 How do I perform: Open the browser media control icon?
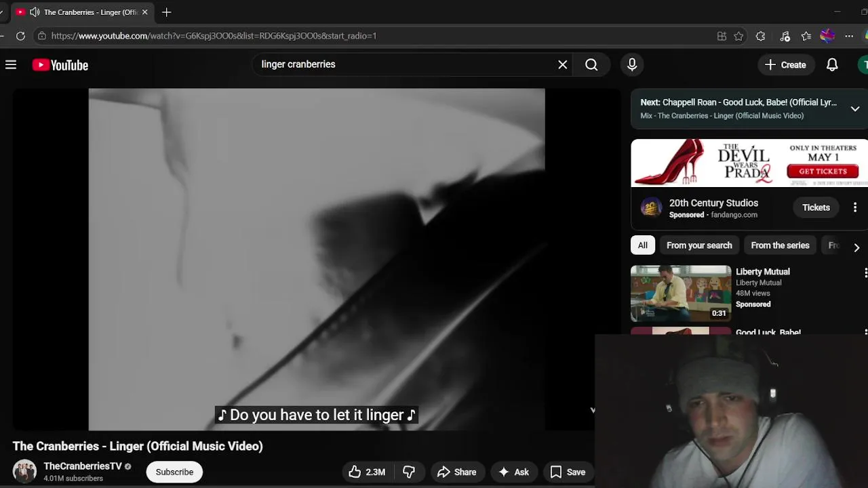point(785,36)
